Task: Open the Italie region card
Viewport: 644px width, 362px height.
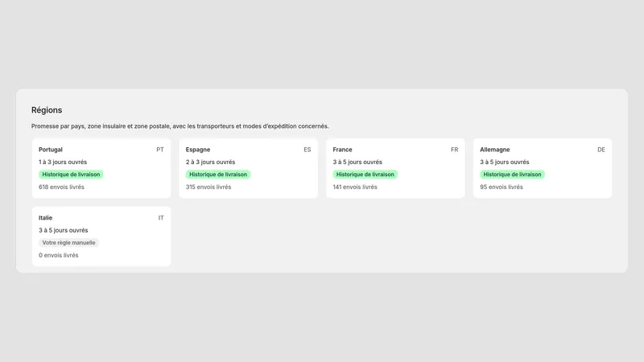Action: click(x=101, y=237)
